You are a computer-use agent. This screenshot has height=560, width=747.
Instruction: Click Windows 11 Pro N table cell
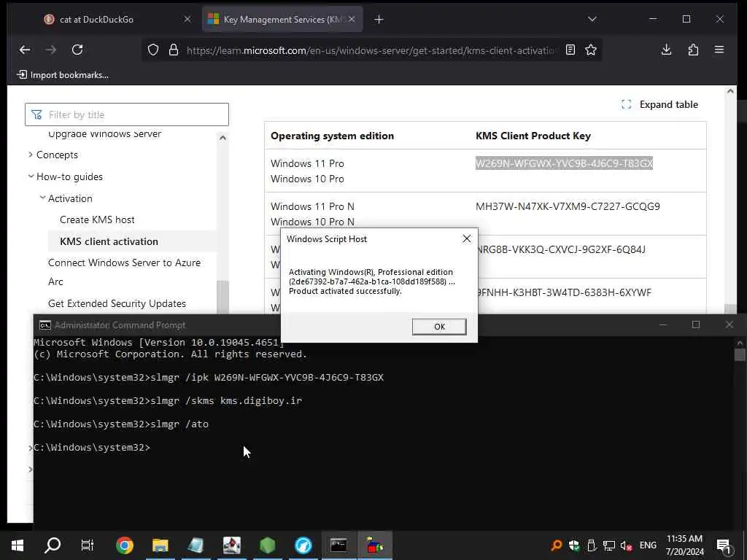[x=312, y=206]
